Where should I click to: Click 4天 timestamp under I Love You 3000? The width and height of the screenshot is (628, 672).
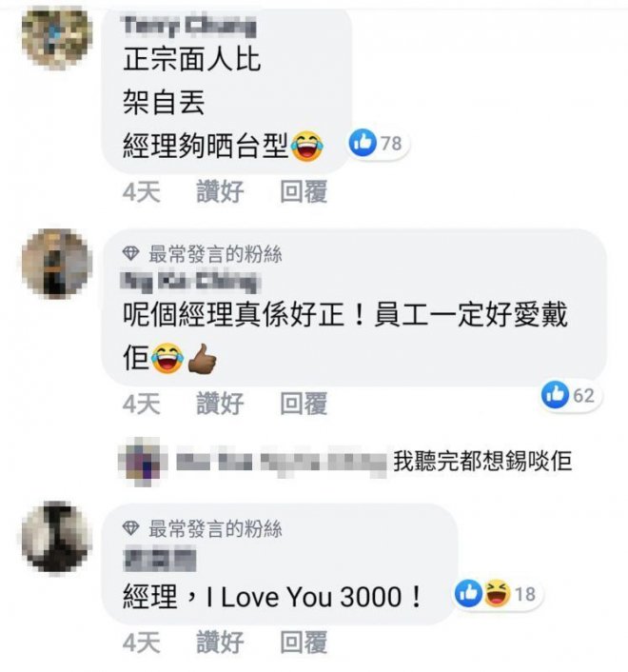tap(142, 642)
